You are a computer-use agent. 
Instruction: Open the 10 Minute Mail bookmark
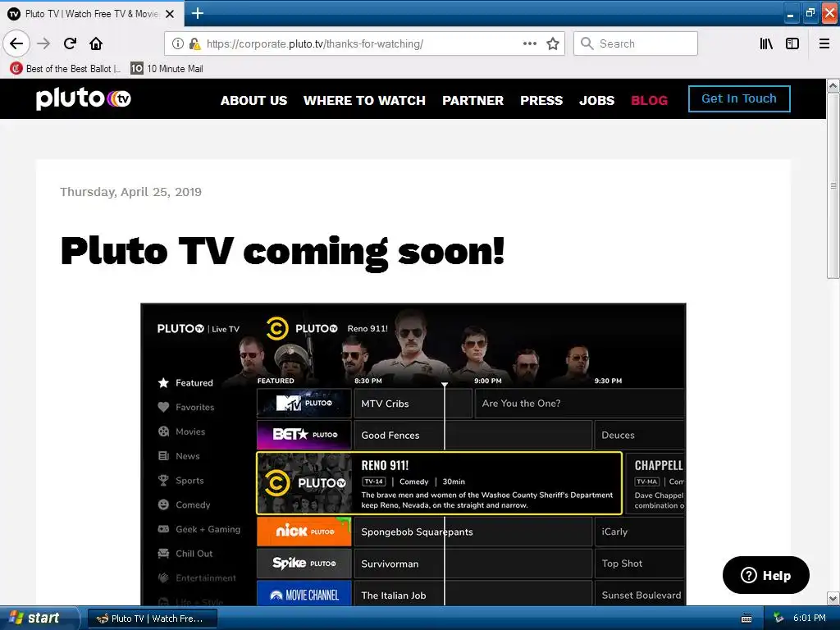167,69
